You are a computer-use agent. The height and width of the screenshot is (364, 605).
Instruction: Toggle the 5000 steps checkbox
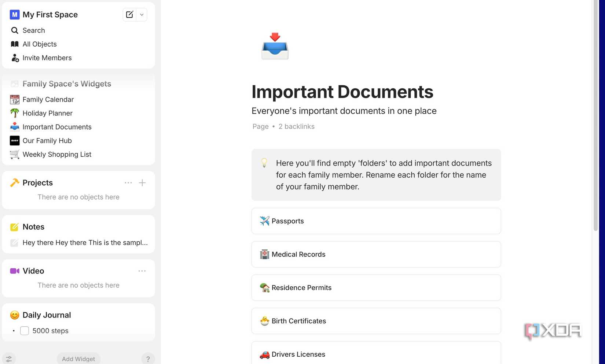click(x=24, y=330)
